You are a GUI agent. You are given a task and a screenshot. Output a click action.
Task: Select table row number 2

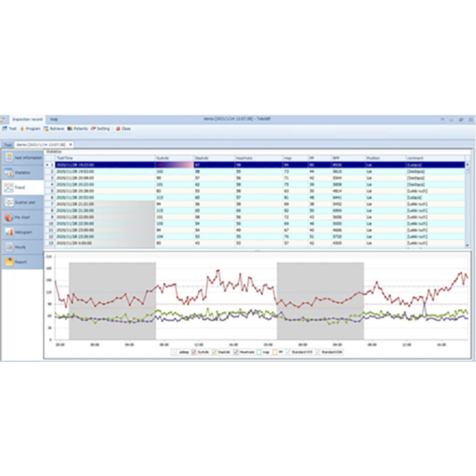(x=255, y=172)
